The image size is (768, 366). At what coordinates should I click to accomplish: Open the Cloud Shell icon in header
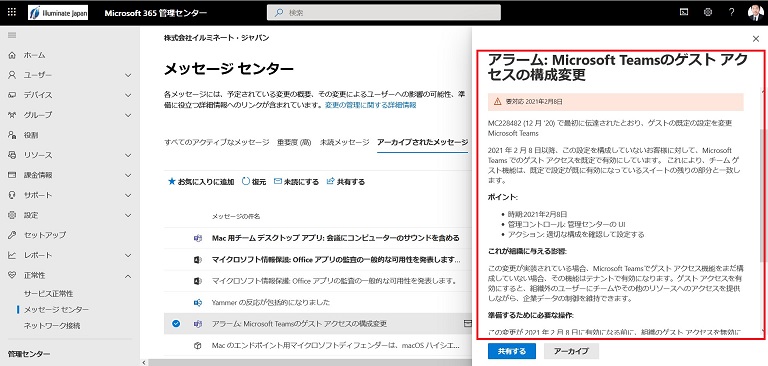685,13
